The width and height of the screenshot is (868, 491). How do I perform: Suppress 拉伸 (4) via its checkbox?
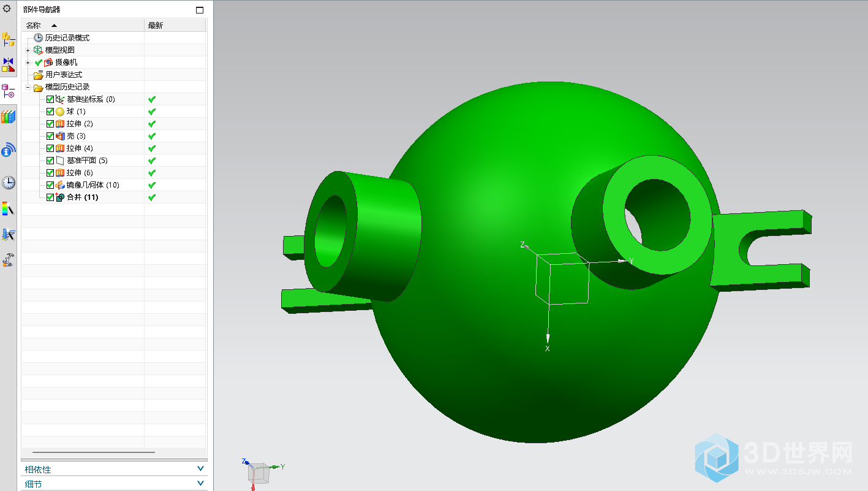pyautogui.click(x=50, y=148)
